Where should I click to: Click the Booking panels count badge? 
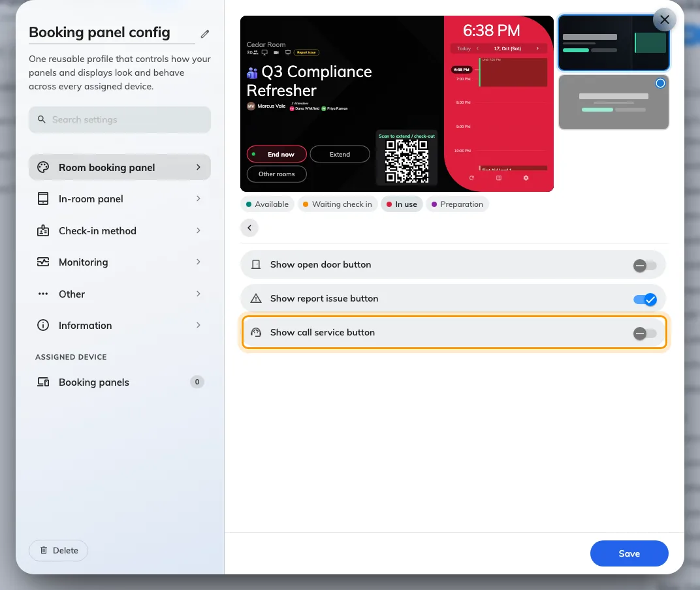pos(197,382)
